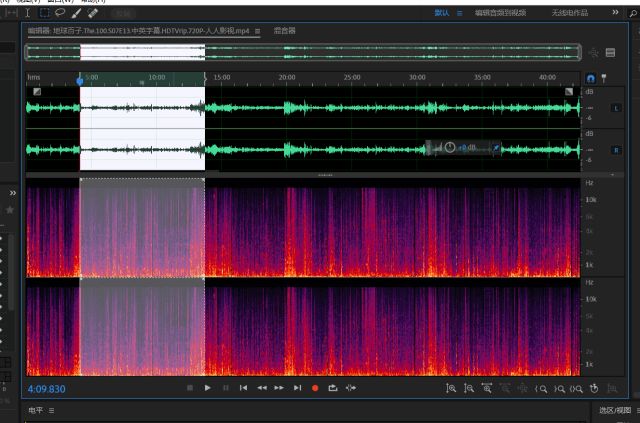Select the Marquee selection tool
The image size is (640, 423).
pos(44,13)
